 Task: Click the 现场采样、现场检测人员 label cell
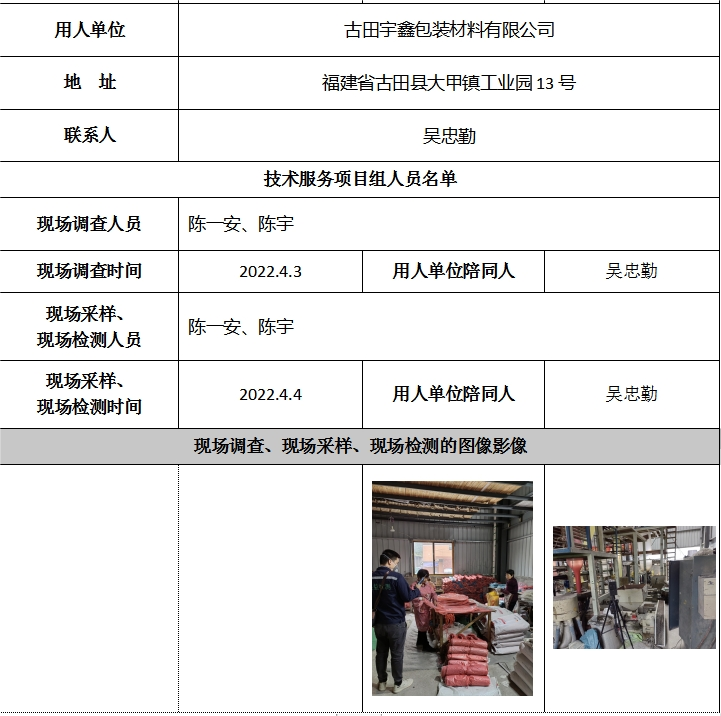click(89, 327)
